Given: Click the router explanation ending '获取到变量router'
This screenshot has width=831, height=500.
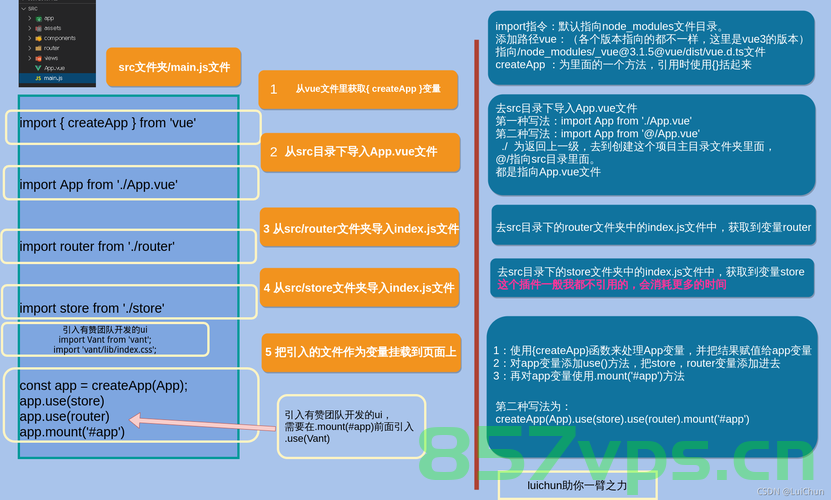Looking at the screenshot, I should click(x=653, y=227).
